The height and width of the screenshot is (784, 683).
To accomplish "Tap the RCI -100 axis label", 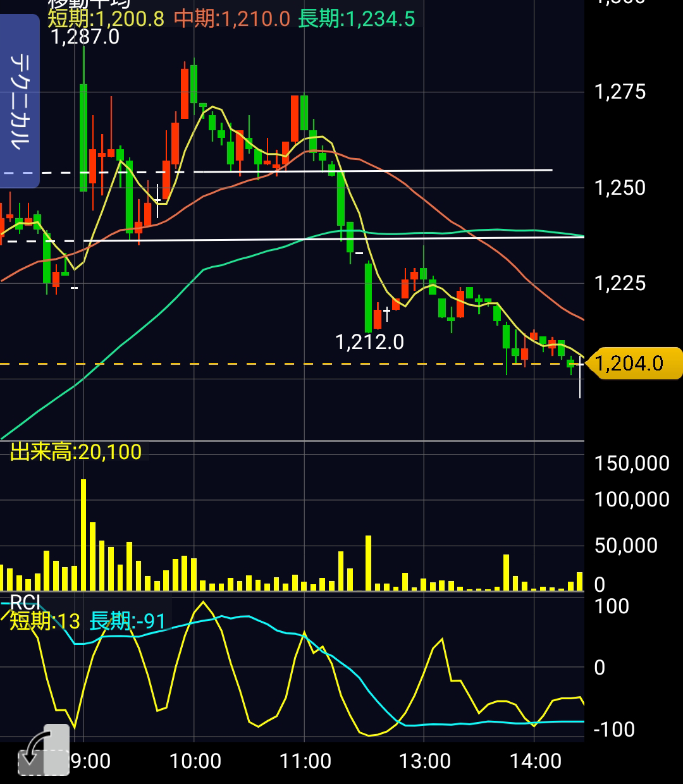I will click(x=614, y=730).
